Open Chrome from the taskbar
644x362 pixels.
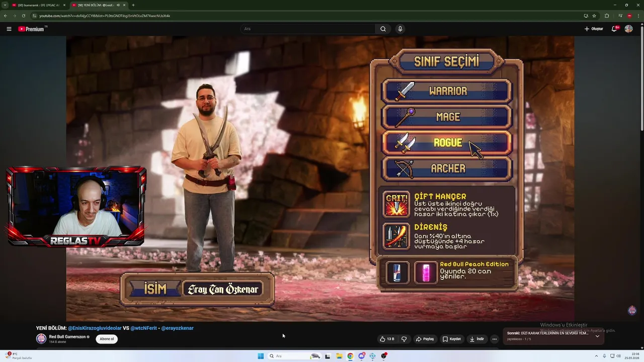350,356
